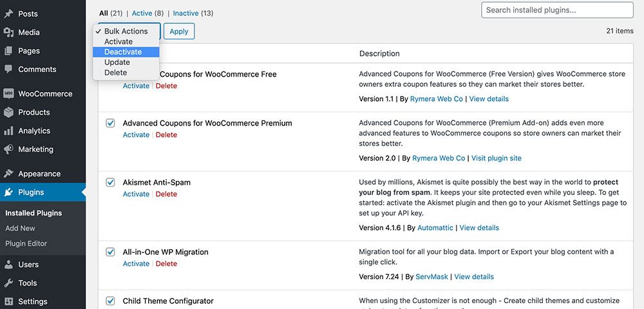Uncheck the Akismet Anti-Spam checkbox
644x309 pixels.
point(111,182)
